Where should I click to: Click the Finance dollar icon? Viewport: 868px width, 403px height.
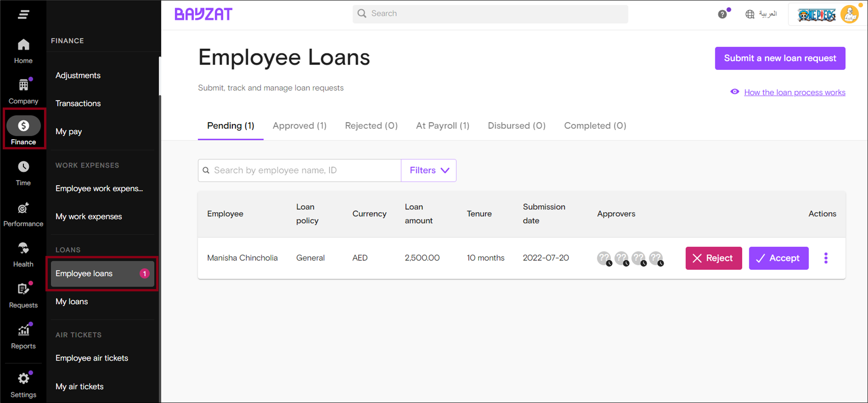pos(24,125)
